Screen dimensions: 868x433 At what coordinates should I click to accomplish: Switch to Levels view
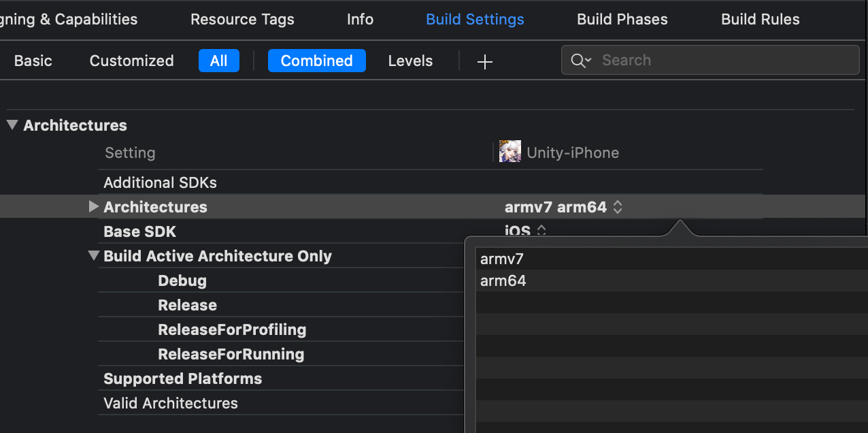(410, 61)
